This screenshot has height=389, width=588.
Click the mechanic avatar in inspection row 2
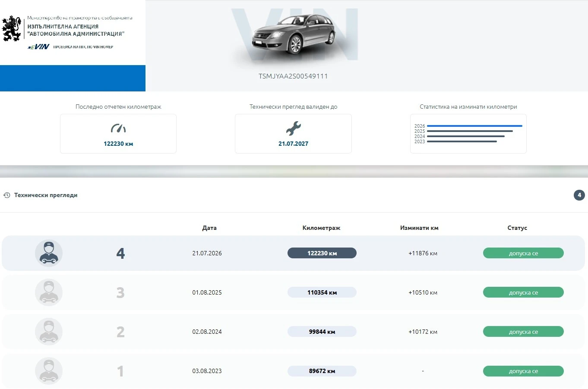click(49, 332)
